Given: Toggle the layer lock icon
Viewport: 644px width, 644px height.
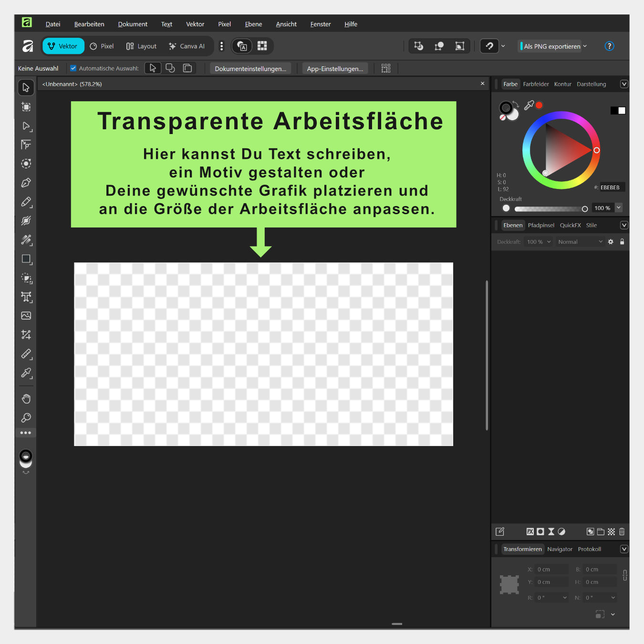Looking at the screenshot, I should (622, 242).
